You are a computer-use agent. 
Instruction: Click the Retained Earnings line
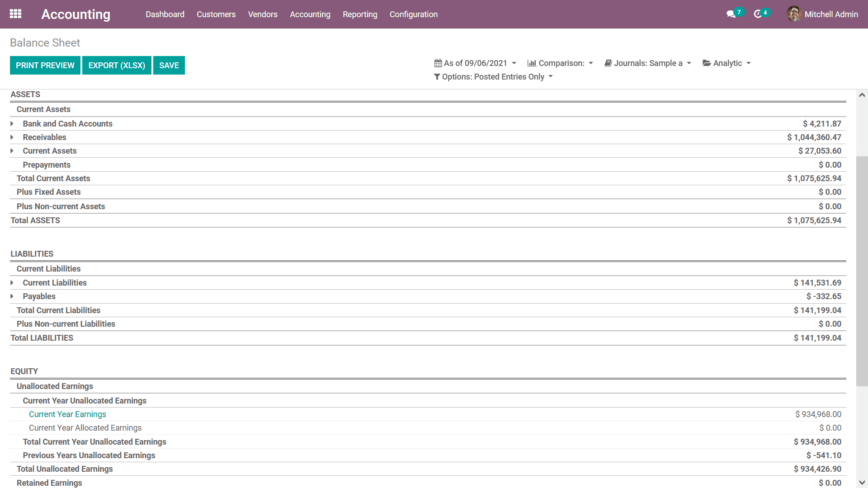428,483
